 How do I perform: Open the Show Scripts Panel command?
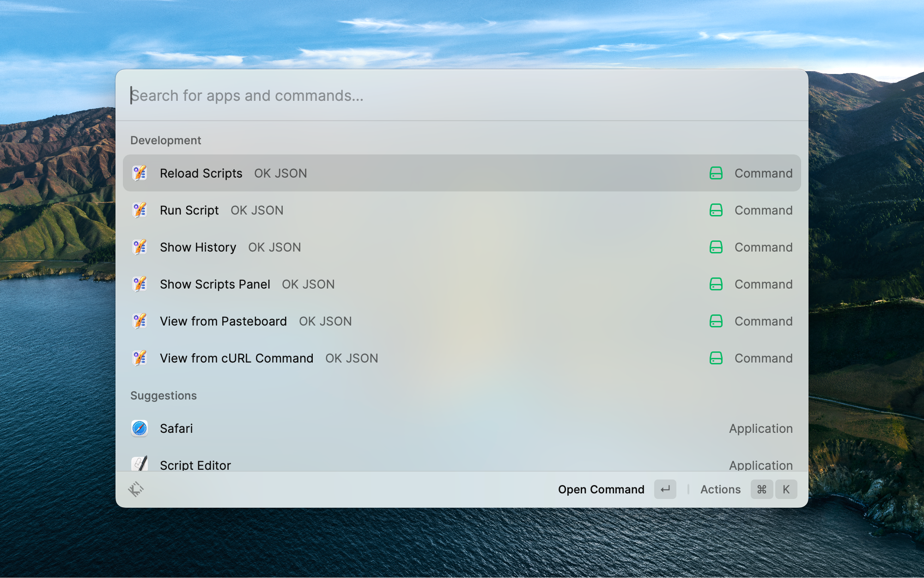215,284
